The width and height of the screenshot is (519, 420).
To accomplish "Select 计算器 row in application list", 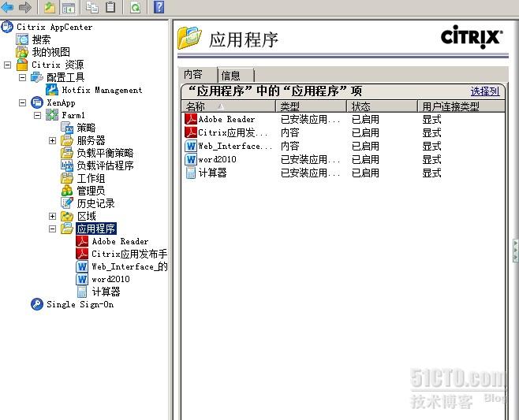I will (x=343, y=173).
